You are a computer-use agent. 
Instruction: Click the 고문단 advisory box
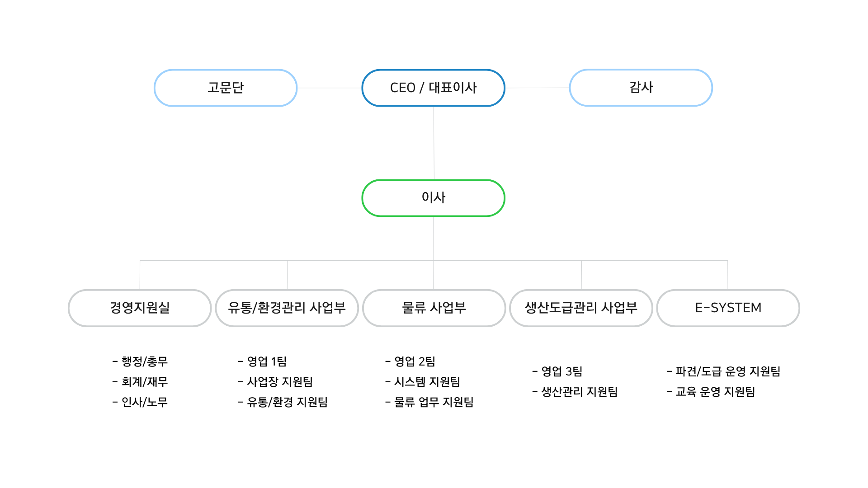coord(226,88)
